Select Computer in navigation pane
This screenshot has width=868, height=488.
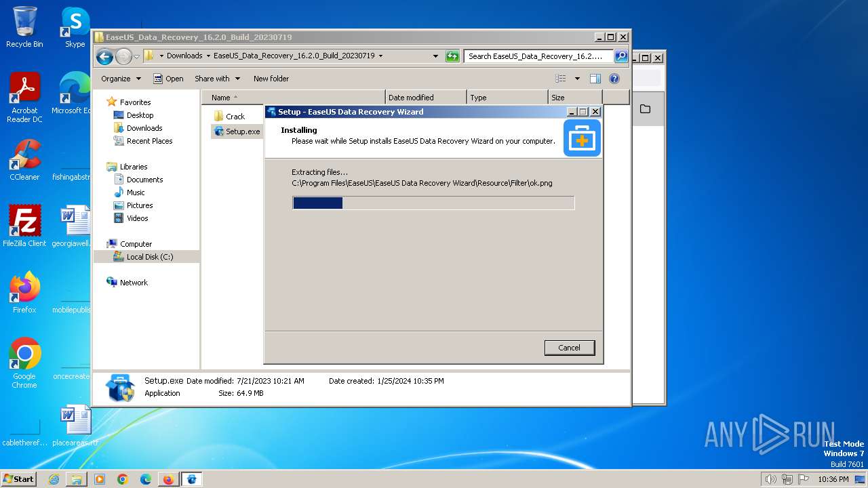coord(129,244)
